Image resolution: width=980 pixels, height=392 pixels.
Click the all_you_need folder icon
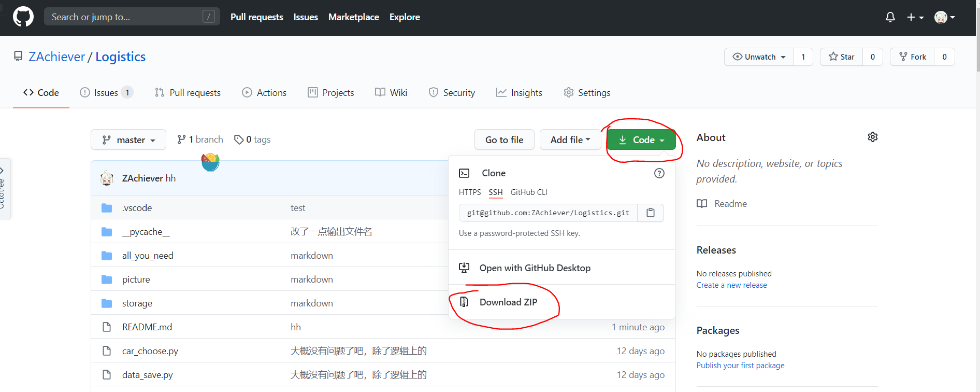(107, 256)
